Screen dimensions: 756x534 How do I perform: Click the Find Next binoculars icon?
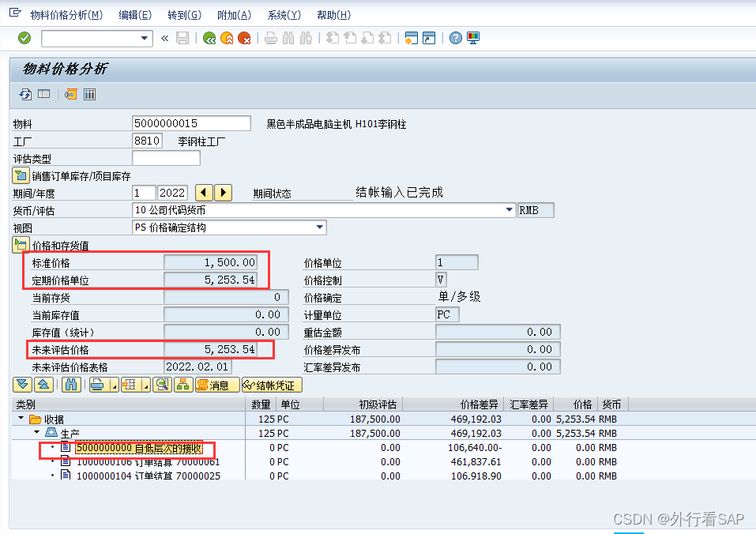[306, 38]
